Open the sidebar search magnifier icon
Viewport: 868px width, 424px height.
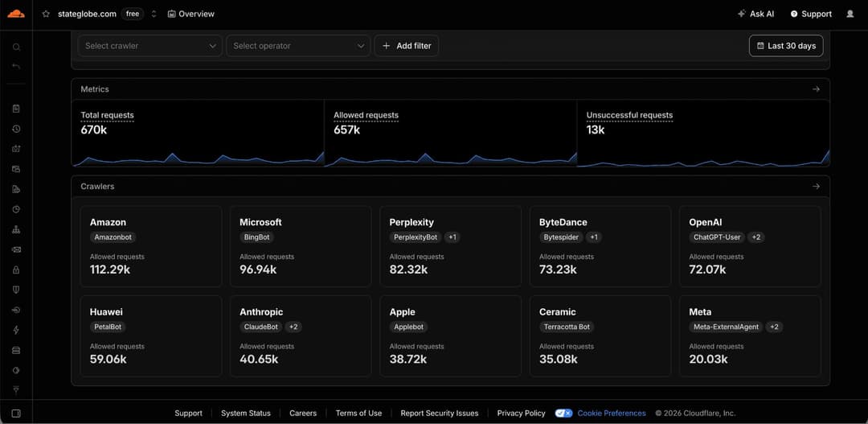pos(16,47)
